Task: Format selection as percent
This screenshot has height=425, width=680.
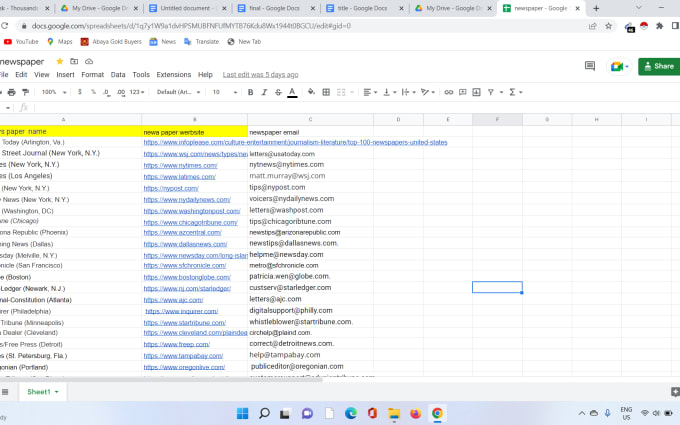Action: click(93, 92)
